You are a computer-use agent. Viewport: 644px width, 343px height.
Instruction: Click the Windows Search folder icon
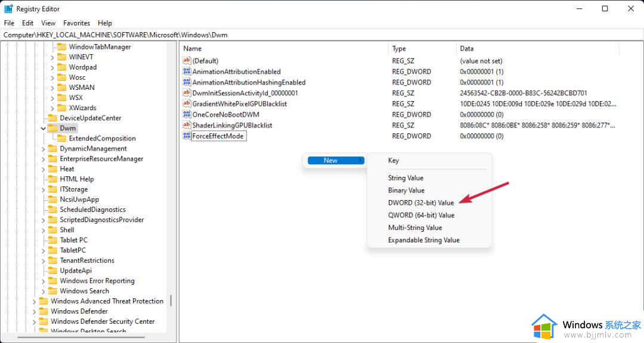click(52, 291)
